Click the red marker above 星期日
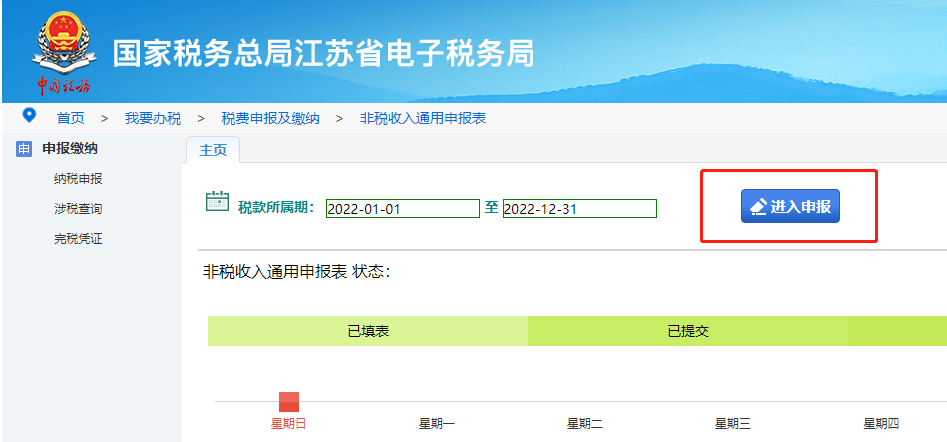The width and height of the screenshot is (947, 442). (289, 402)
